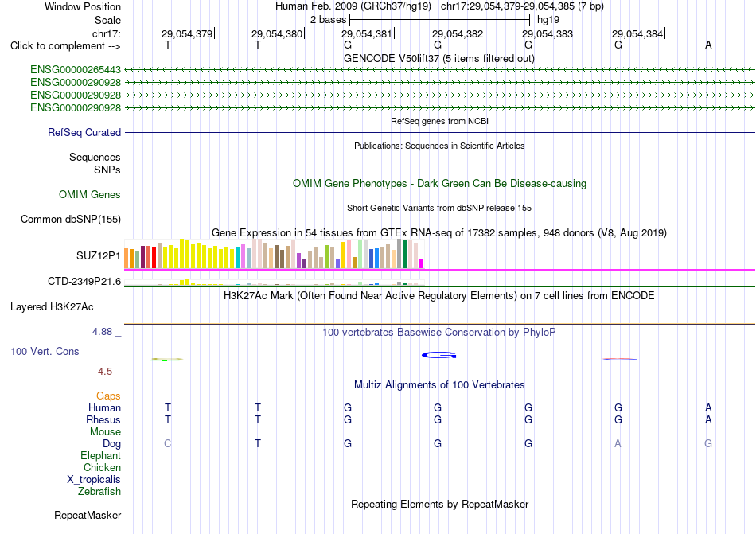Select the CTD-2349P21.6 gene label
756x534 pixels.
click(84, 282)
